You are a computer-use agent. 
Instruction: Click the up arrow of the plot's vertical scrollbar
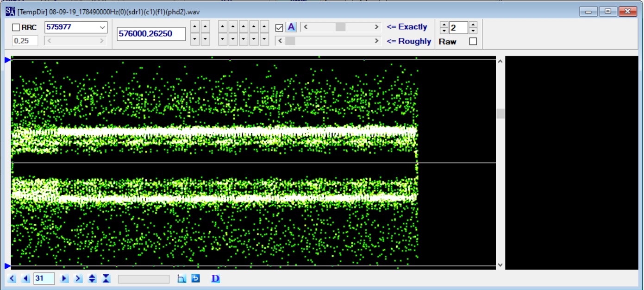click(500, 61)
